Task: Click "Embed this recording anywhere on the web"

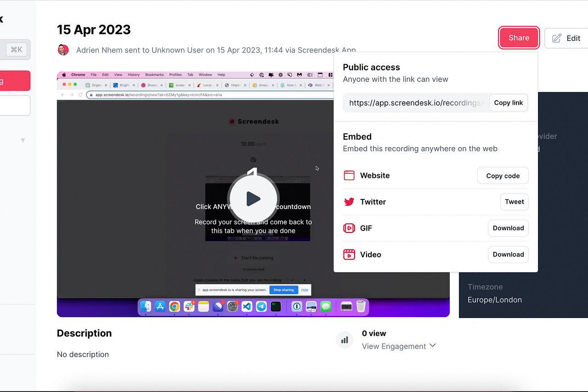Action: click(420, 148)
